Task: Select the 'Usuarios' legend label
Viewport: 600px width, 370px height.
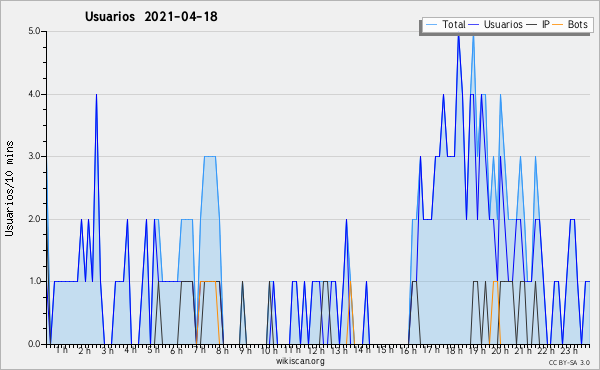Action: 503,24
